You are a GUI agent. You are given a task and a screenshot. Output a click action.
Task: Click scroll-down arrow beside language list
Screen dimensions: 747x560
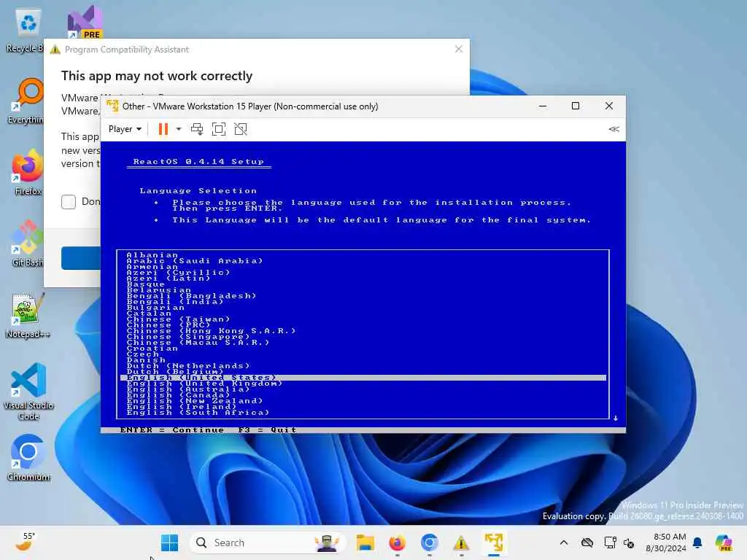pyautogui.click(x=616, y=418)
